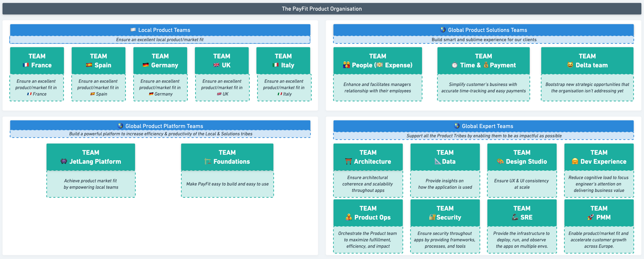Click the alien monster emoji beside JetLang Platform

64,161
